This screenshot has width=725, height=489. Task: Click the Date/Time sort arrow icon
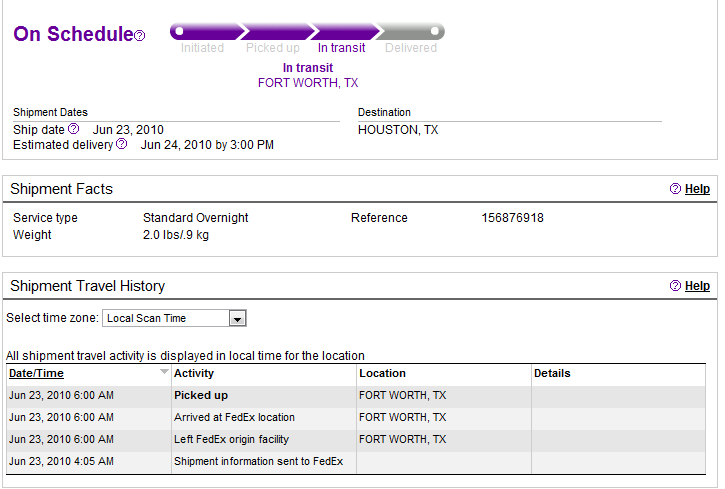click(x=164, y=372)
